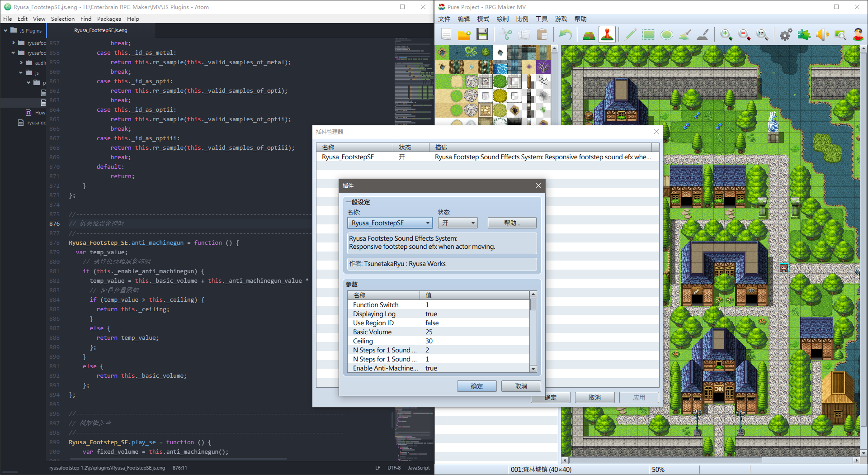Image resolution: width=868 pixels, height=475 pixels.
Task: Collapse the 'p' subfolder chevron under js
Action: pos(28,83)
